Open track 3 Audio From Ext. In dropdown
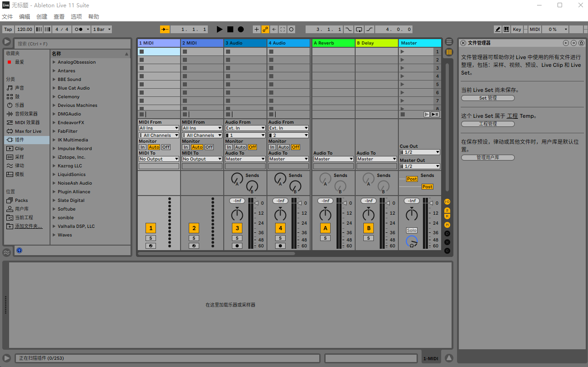 245,128
